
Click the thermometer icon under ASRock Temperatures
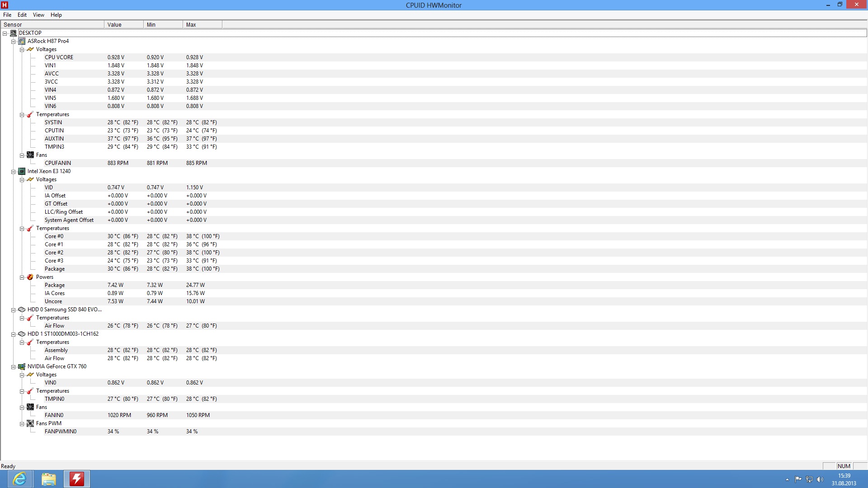pos(30,114)
